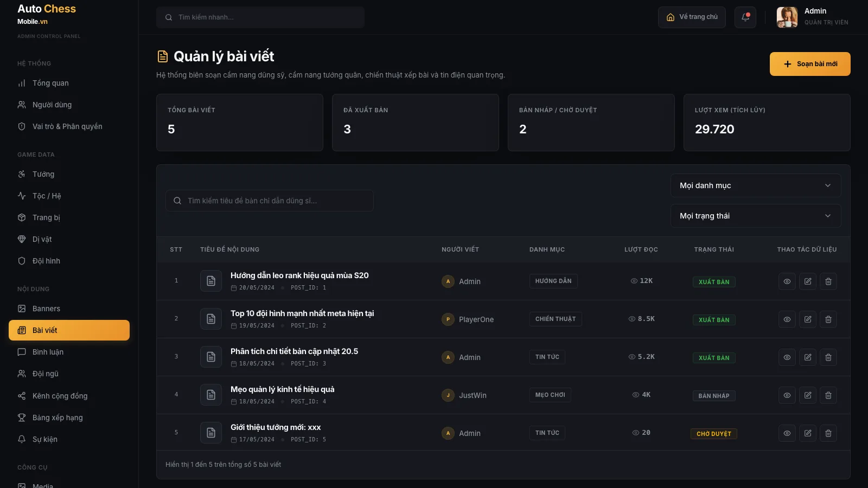The width and height of the screenshot is (868, 488).
Task: Click "Về trang chủ" button
Action: click(x=692, y=17)
